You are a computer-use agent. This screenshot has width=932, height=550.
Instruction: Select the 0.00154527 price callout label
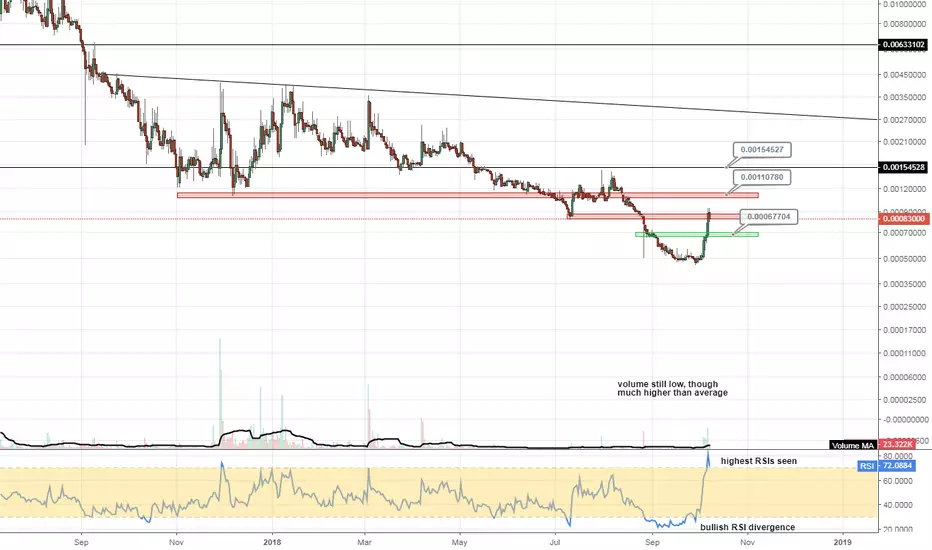tap(762, 150)
